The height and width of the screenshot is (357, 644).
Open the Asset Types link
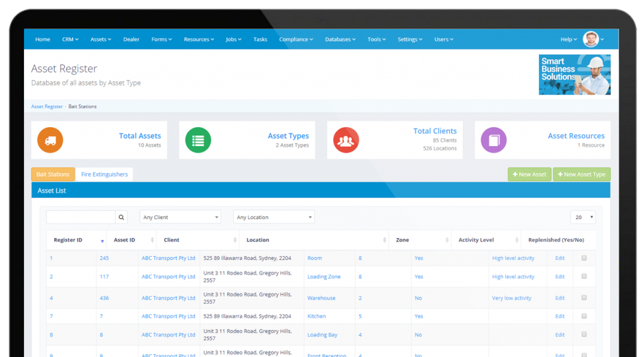(x=288, y=136)
